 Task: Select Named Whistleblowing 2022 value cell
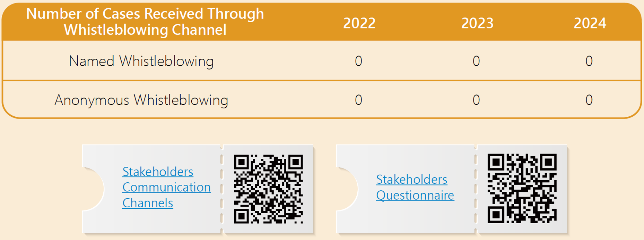(358, 61)
